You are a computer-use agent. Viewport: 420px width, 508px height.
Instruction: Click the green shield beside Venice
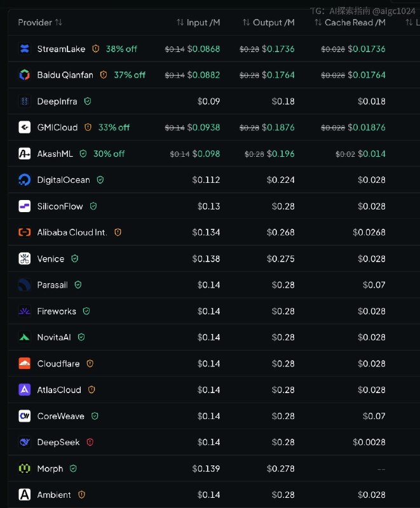coord(74,258)
